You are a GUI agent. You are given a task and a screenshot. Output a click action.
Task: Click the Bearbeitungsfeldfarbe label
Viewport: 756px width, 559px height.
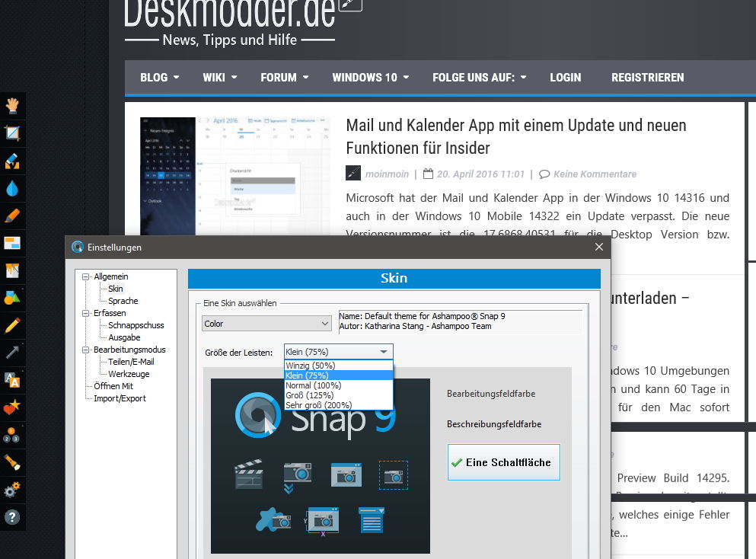491,394
